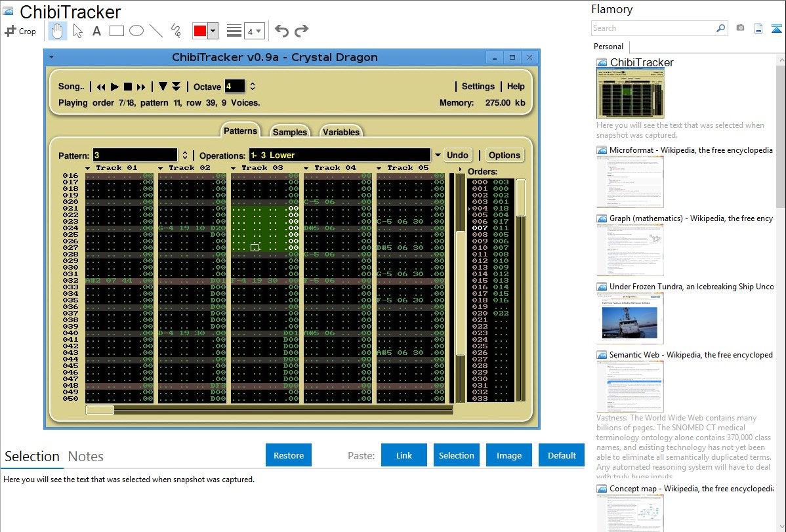Click the search magnifier icon

[720, 28]
